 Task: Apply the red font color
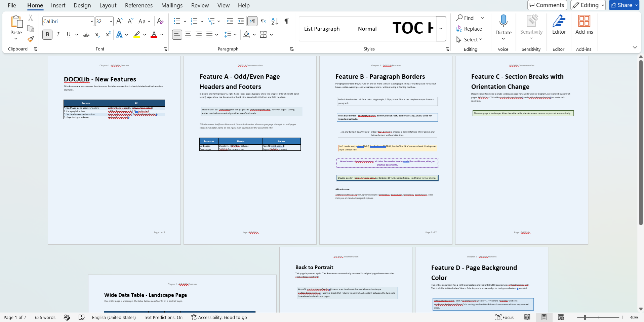(154, 35)
